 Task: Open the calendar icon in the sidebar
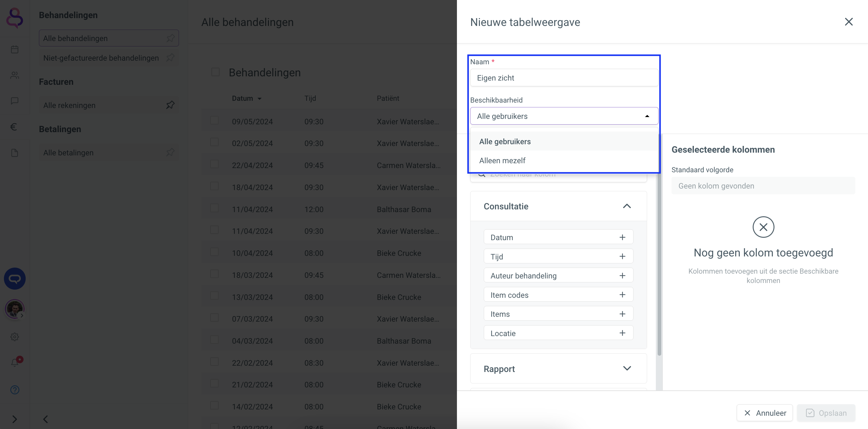pos(14,49)
